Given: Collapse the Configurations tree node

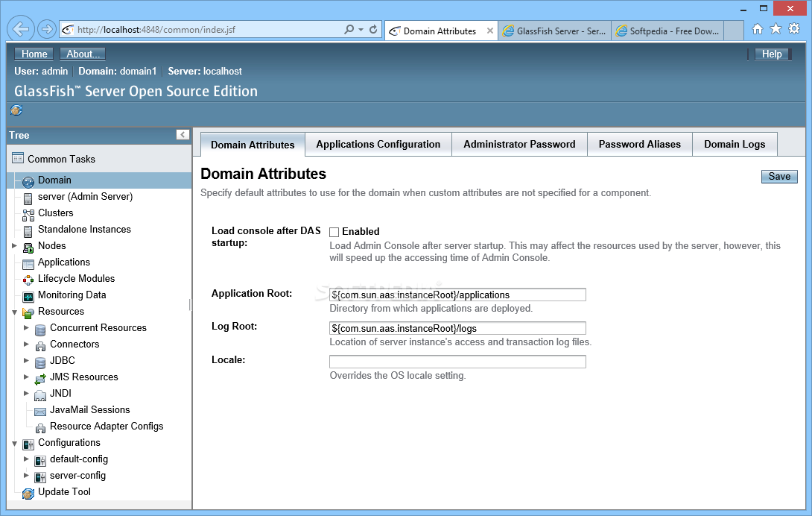Looking at the screenshot, I should click(x=14, y=444).
